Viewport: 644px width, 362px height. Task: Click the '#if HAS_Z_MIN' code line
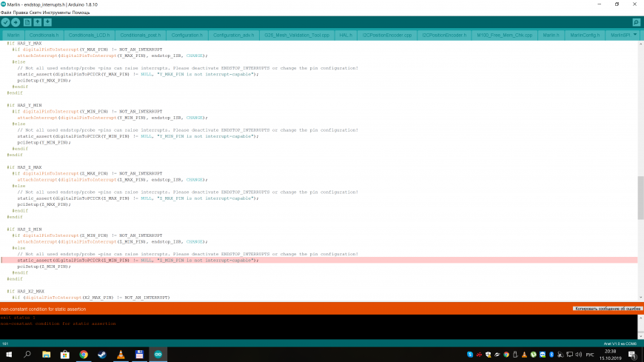(x=24, y=229)
